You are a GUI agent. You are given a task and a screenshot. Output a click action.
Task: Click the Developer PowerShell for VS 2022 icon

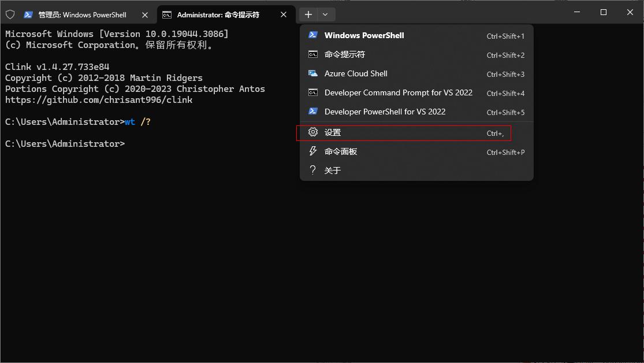click(313, 112)
